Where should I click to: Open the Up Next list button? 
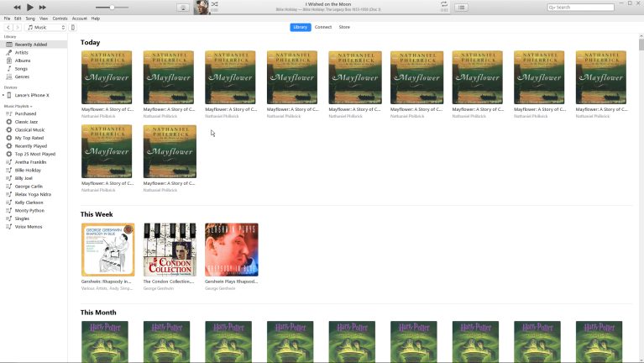click(461, 8)
